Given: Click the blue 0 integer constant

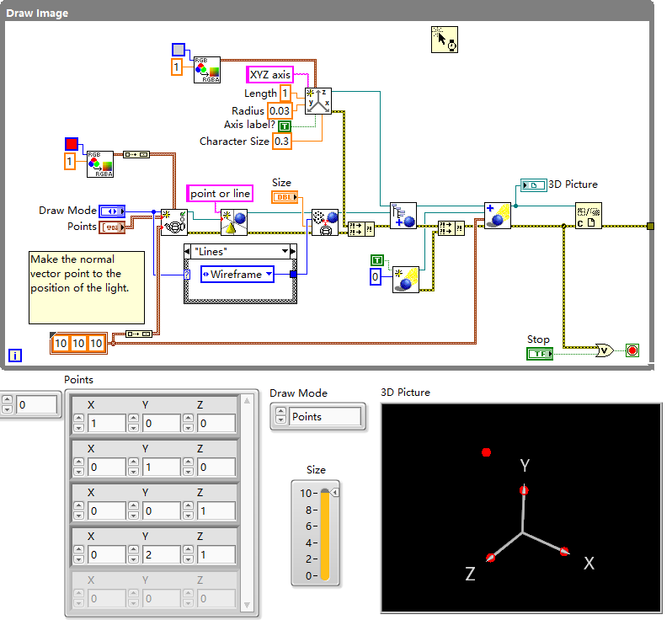Looking at the screenshot, I should (x=375, y=276).
